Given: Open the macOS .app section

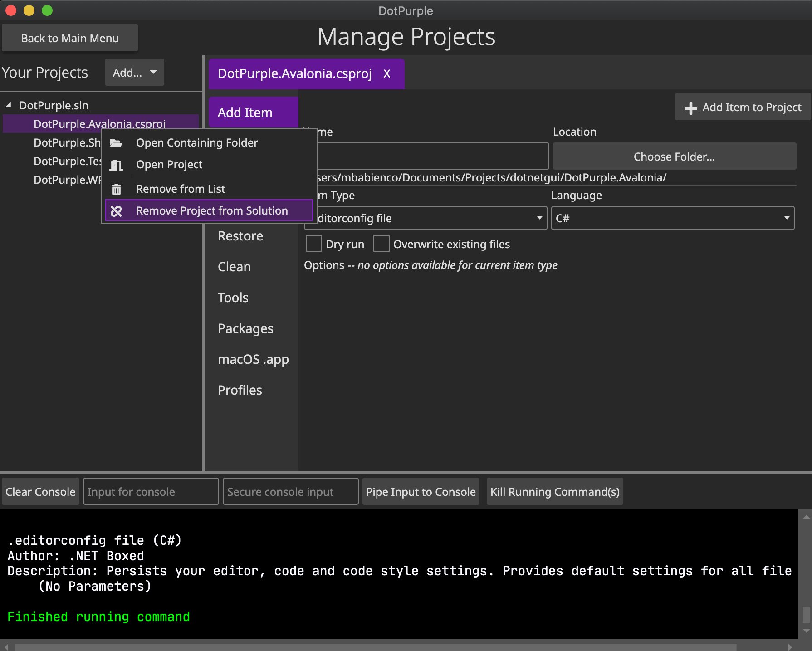Looking at the screenshot, I should pyautogui.click(x=253, y=359).
